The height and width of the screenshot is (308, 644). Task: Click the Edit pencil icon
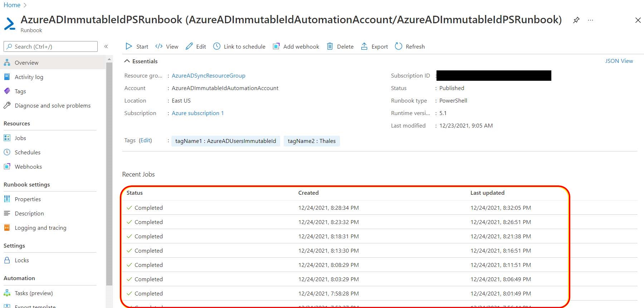189,46
